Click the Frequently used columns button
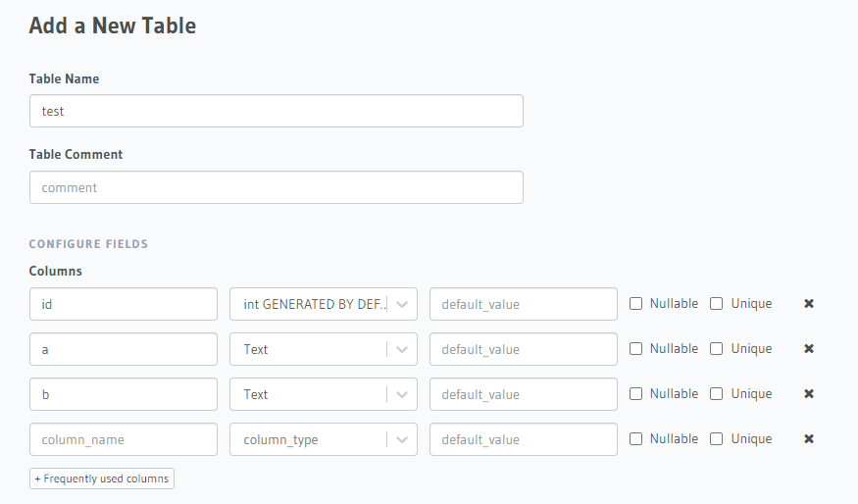 [102, 479]
